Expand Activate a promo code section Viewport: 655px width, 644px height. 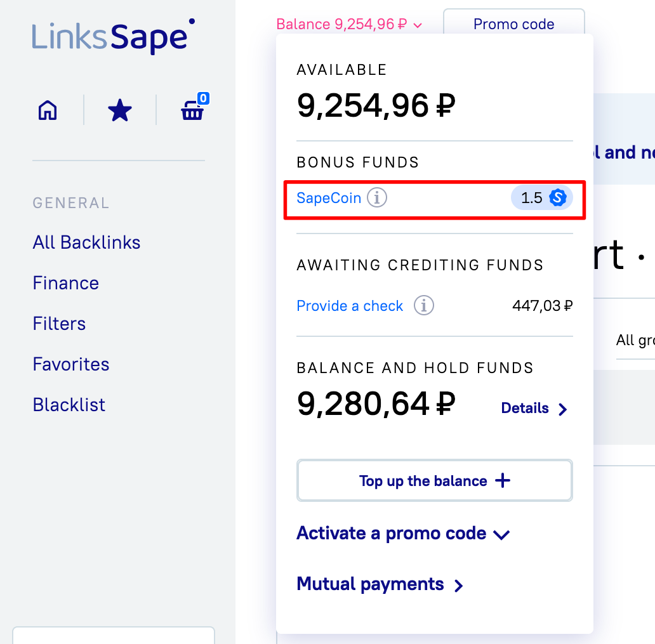pyautogui.click(x=403, y=534)
